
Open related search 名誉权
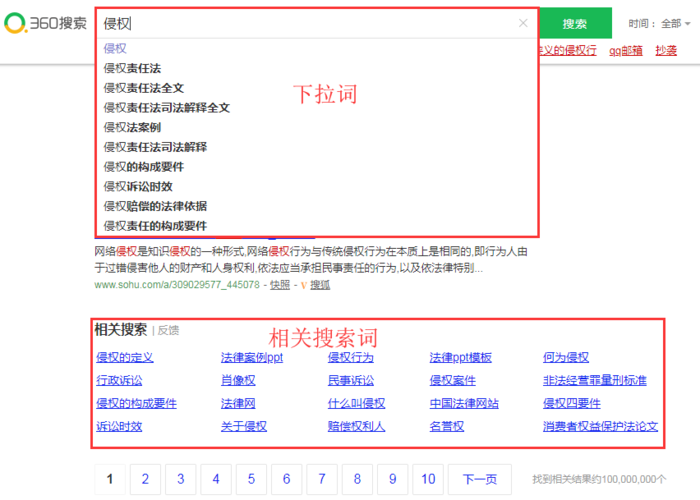pos(446,426)
